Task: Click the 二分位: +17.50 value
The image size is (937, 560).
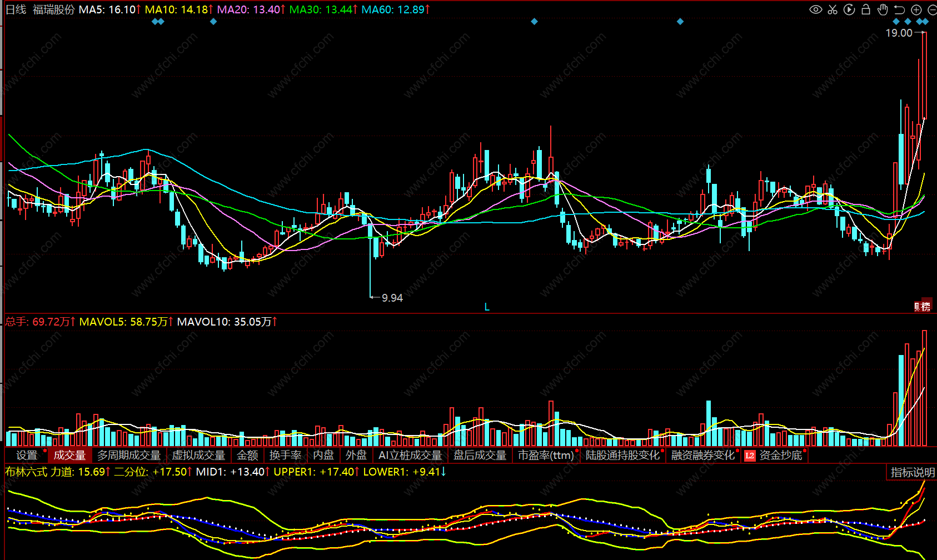Action: pos(153,472)
